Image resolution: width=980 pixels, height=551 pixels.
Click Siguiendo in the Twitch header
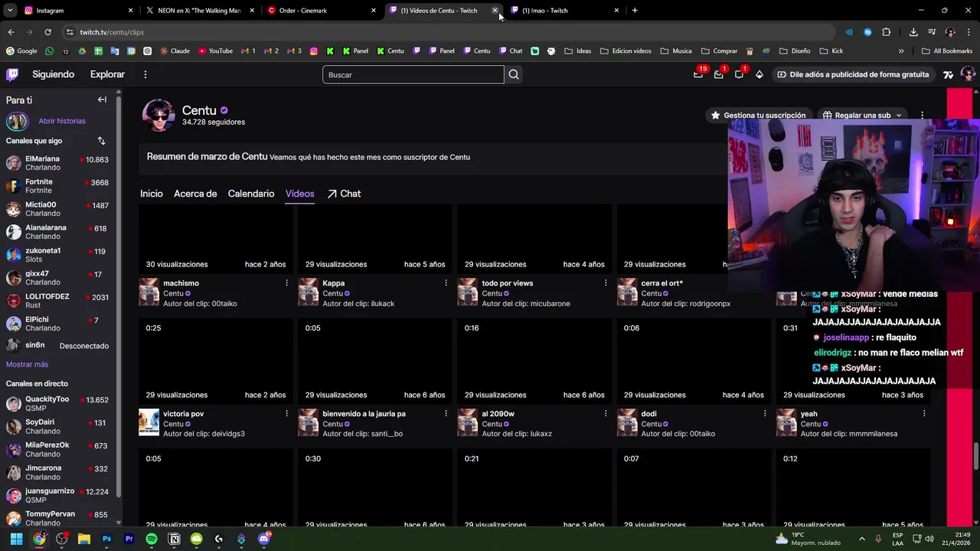pos(54,74)
